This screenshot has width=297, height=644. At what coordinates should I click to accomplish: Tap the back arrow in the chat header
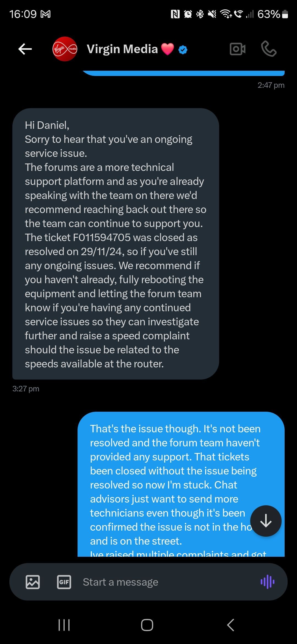pos(25,49)
